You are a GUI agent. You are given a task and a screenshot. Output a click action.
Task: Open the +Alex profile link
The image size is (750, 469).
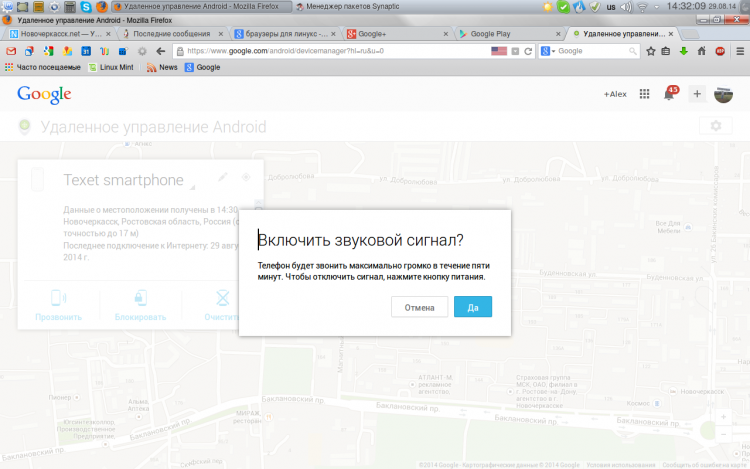615,94
